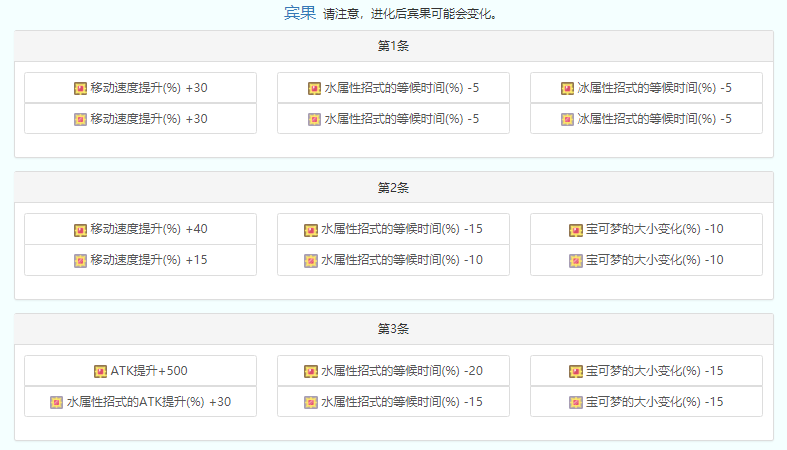Viewport: 787px width, 450px height.
Task: Click the 请注意,进化后宾果可能会变化 notice text
Action: click(410, 15)
